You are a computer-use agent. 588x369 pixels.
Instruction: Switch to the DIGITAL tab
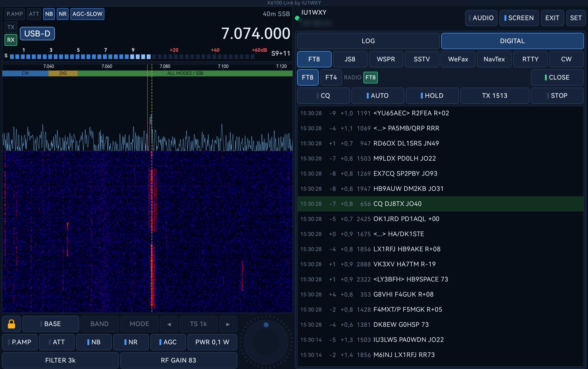pyautogui.click(x=512, y=41)
